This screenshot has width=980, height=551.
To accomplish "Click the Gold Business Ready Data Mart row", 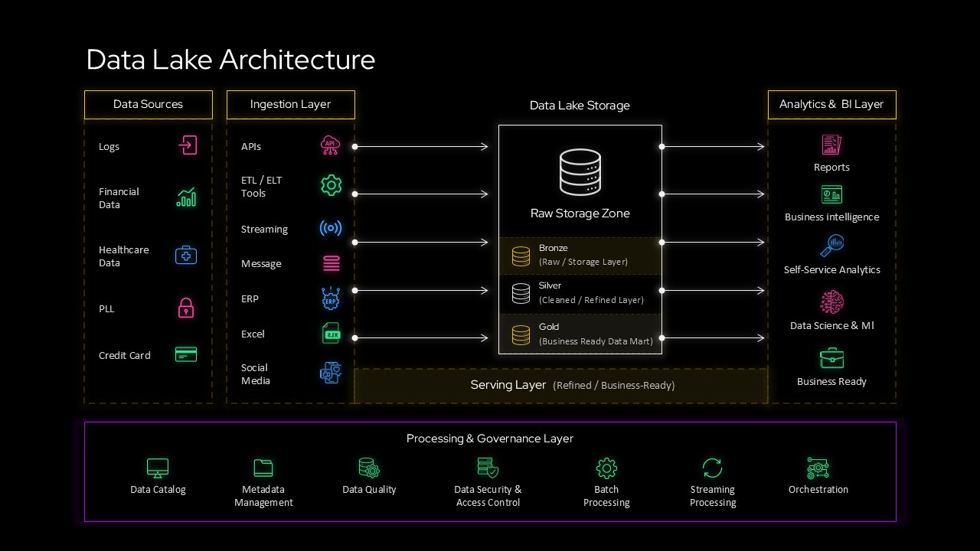I will pos(580,334).
